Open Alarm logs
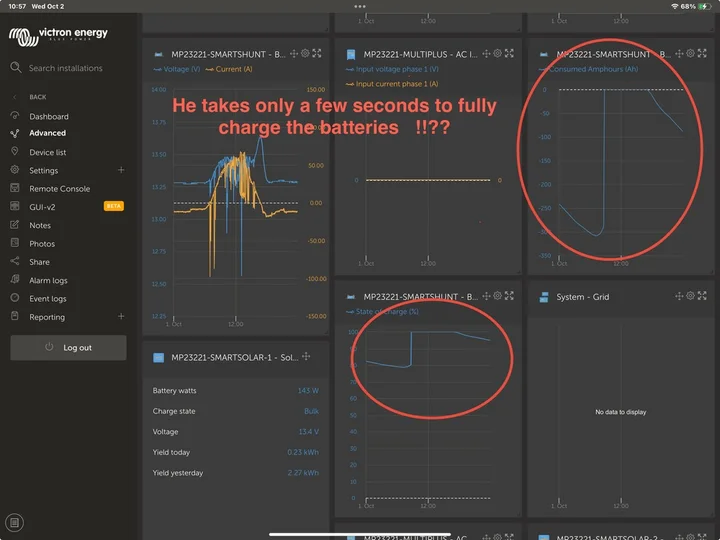 (x=48, y=281)
